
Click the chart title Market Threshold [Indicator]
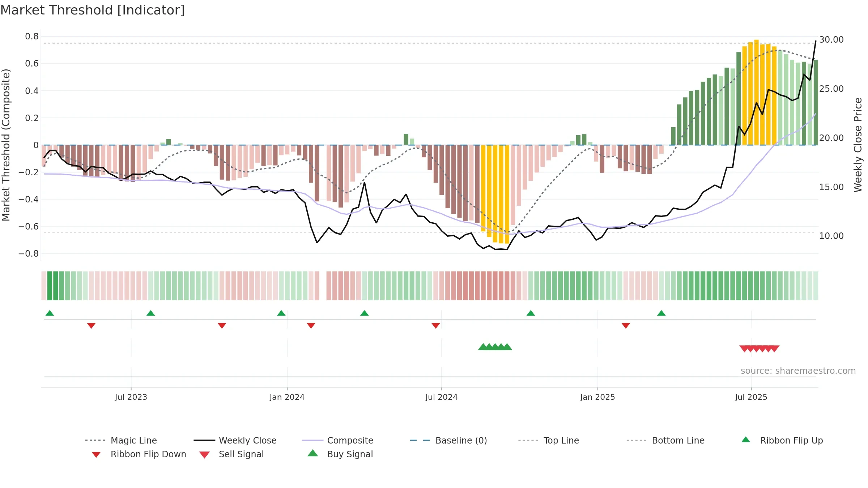click(93, 10)
